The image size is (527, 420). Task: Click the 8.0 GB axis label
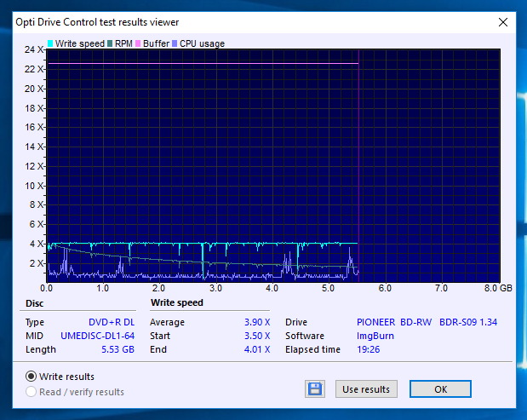coord(498,288)
